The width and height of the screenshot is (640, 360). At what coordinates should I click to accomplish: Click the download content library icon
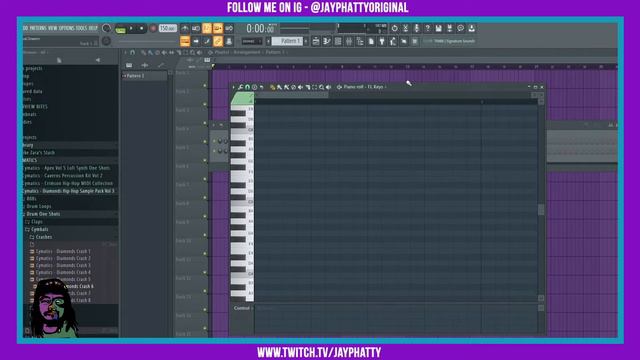tap(471, 28)
